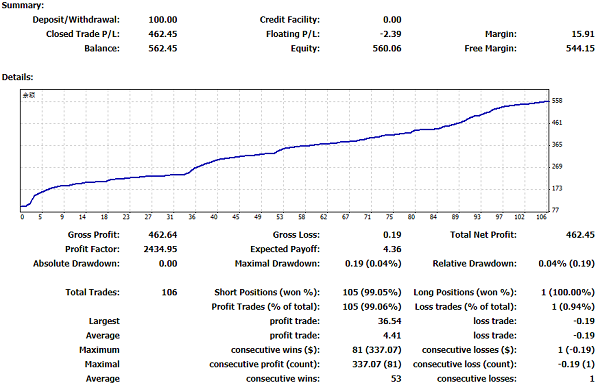The height and width of the screenshot is (383, 600).
Task: Click the Closed Trade P/L value 462.45
Action: tap(163, 34)
